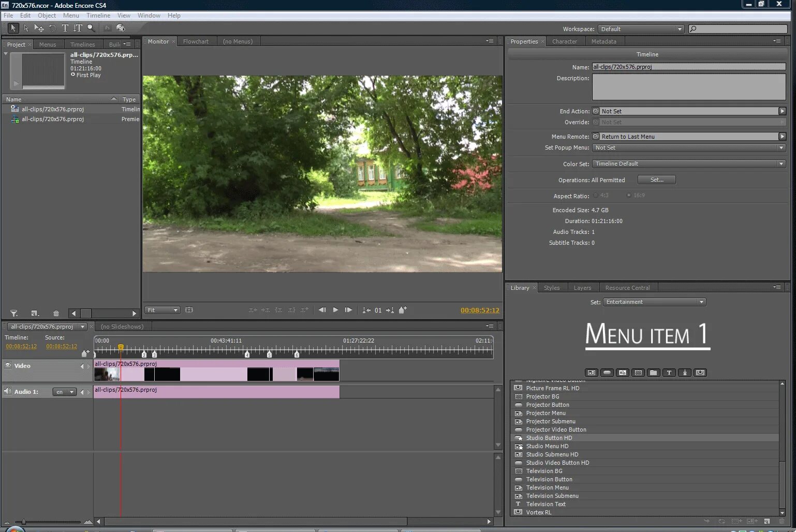Toggle display of buttons in Library
The width and height of the screenshot is (796, 532).
pyautogui.click(x=607, y=373)
